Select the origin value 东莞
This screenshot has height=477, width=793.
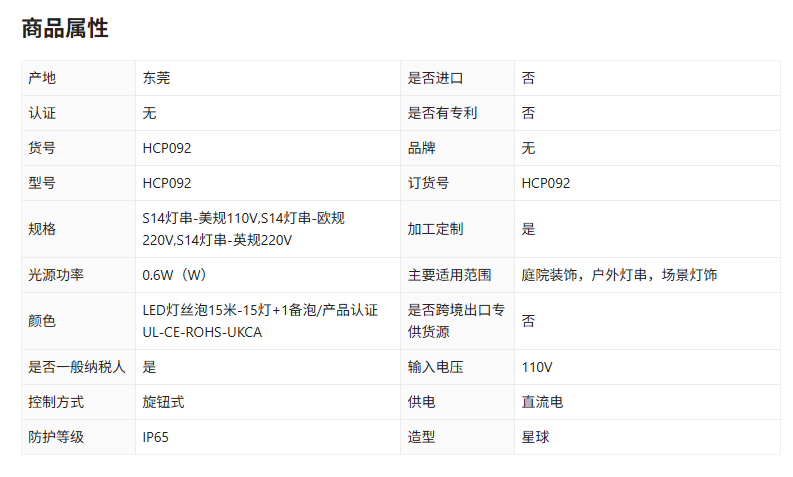coord(156,78)
